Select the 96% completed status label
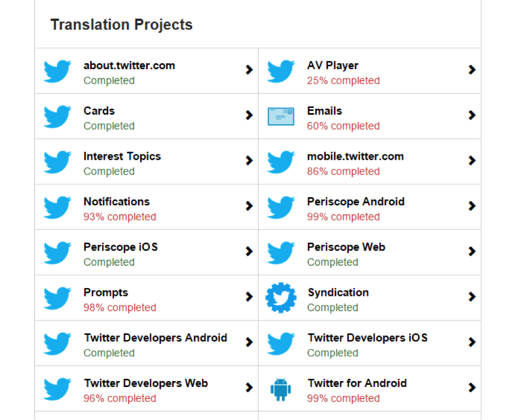Screen dimensions: 517x420 [120, 399]
